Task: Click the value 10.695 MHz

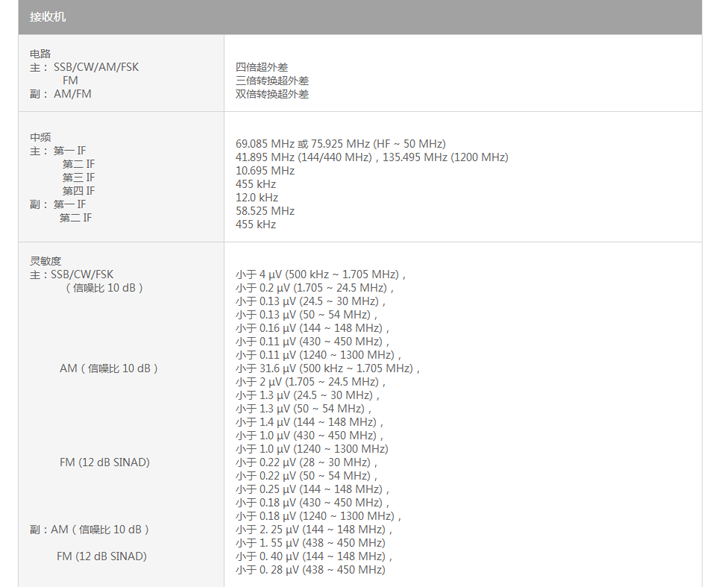Action: [x=265, y=171]
